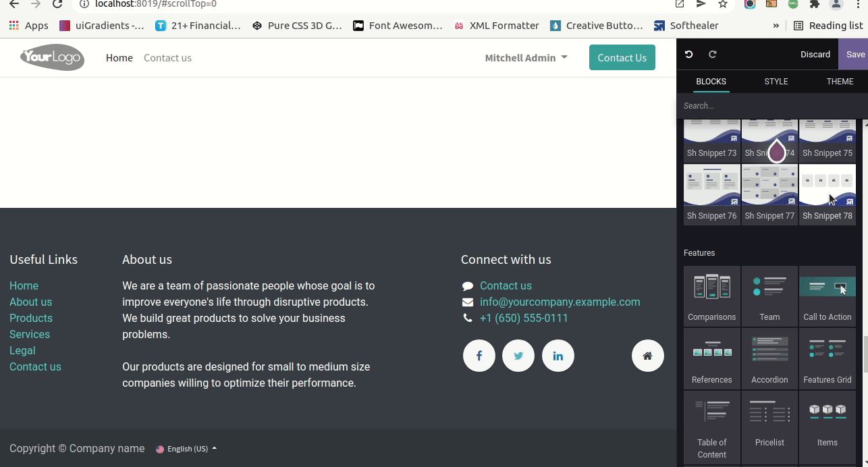Click the YourLogo website logo
Image resolution: width=868 pixels, height=467 pixels.
(x=52, y=57)
